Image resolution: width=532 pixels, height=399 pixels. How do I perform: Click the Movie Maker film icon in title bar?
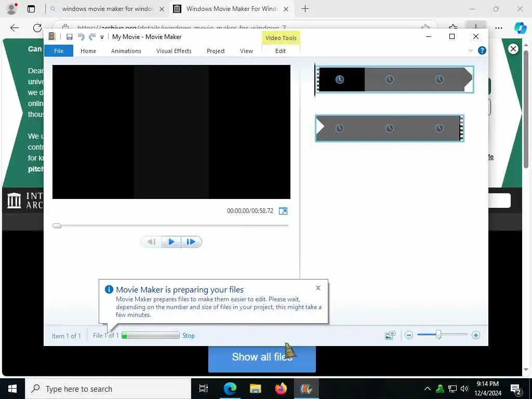51,36
